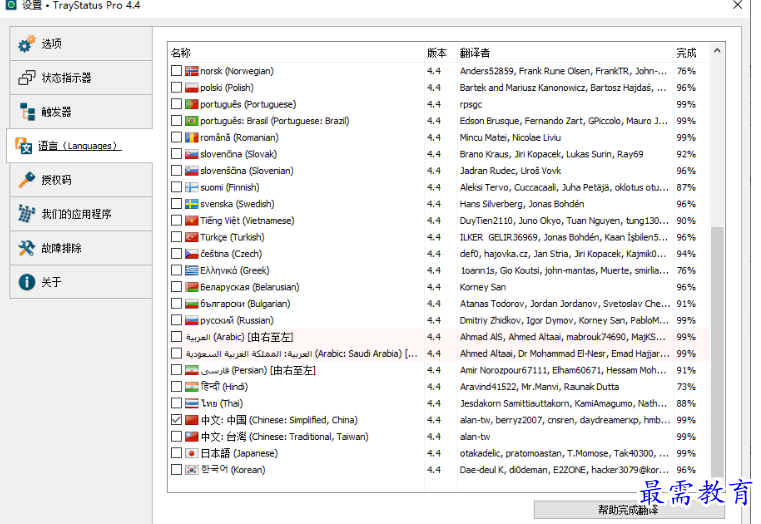Click the Portuguese flag icon
761x524 pixels.
pyautogui.click(x=192, y=104)
